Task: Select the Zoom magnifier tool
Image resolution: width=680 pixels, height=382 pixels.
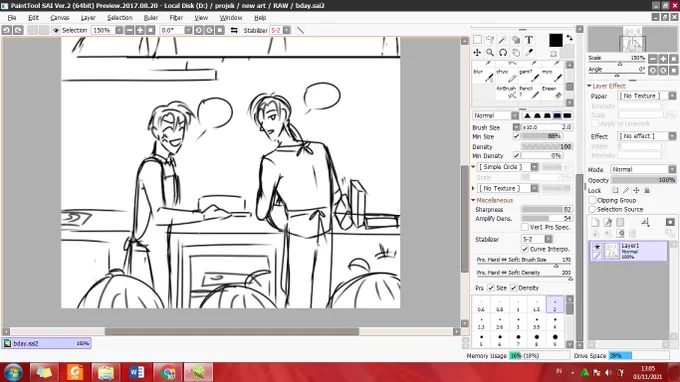Action: tap(490, 53)
